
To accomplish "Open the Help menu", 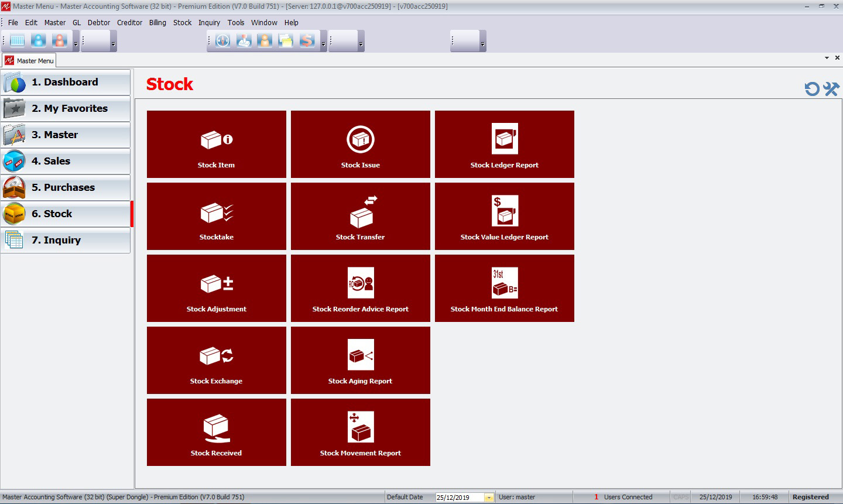I will pyautogui.click(x=292, y=23).
